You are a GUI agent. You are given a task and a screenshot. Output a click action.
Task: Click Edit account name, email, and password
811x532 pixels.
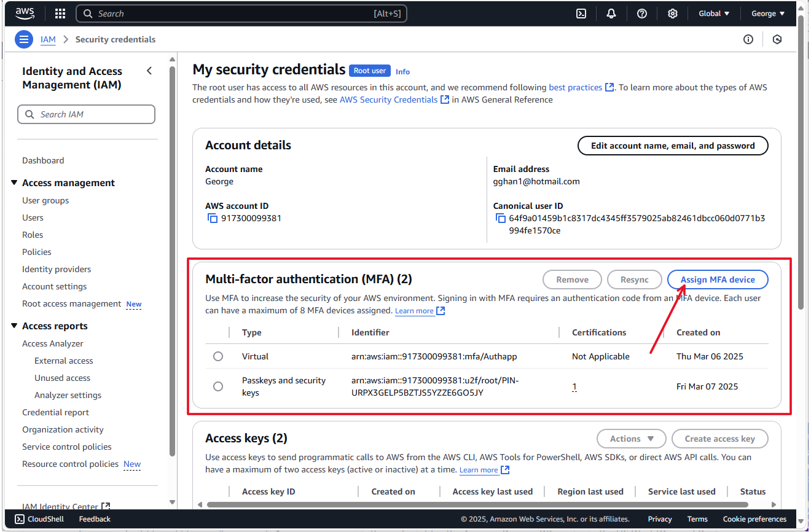(x=673, y=146)
